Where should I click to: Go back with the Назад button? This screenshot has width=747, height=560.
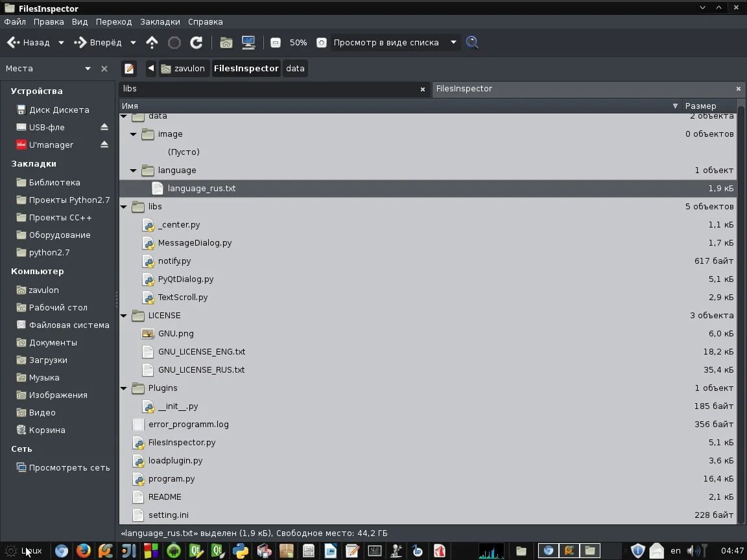(28, 42)
